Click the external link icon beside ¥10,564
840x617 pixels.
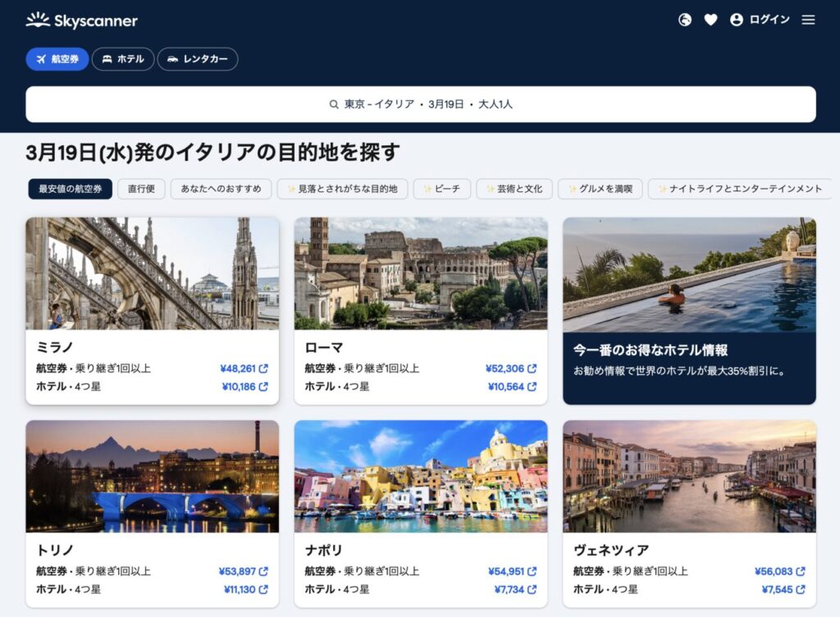[x=532, y=386]
